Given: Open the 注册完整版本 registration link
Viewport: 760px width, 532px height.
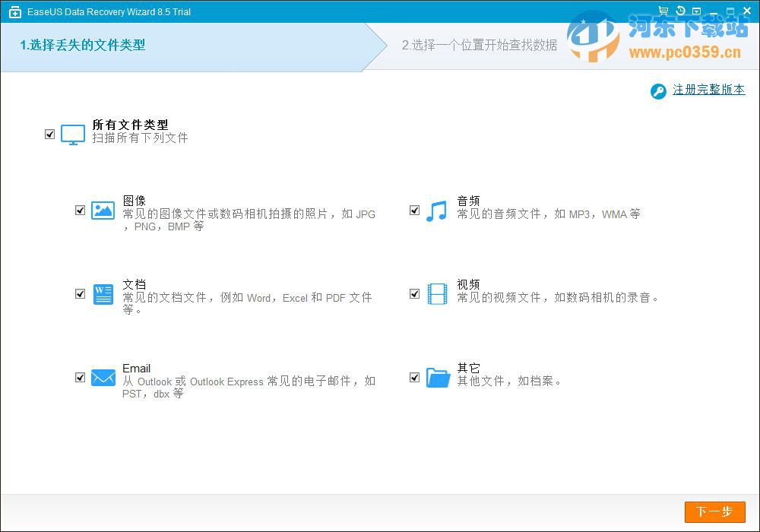Looking at the screenshot, I should [708, 90].
